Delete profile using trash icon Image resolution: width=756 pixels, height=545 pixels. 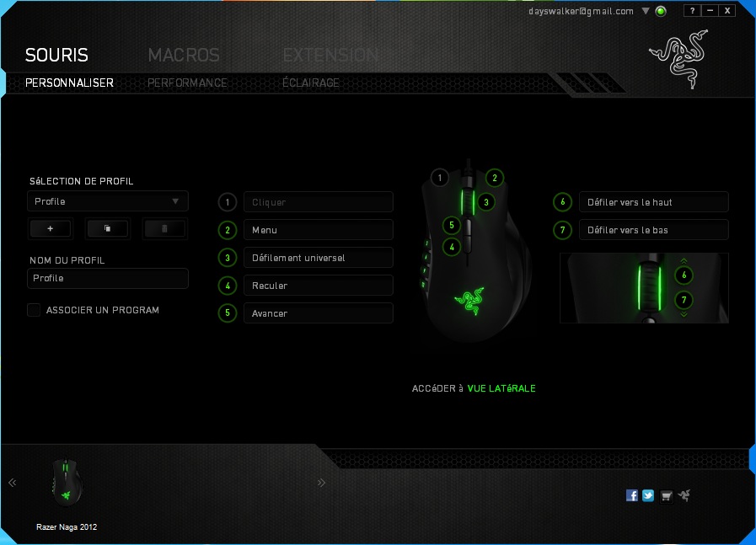pyautogui.click(x=164, y=229)
